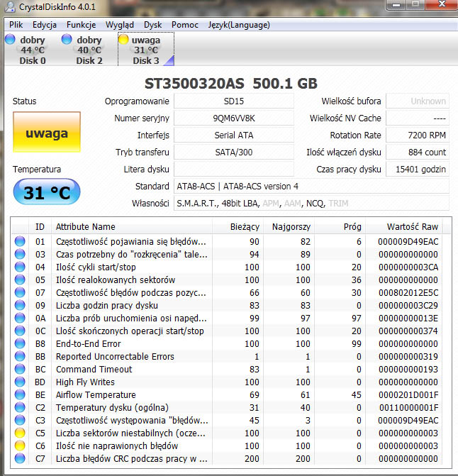Screen dimensions: 458x476
Task: Click the status orb for attribute 0C
Action: click(x=20, y=331)
